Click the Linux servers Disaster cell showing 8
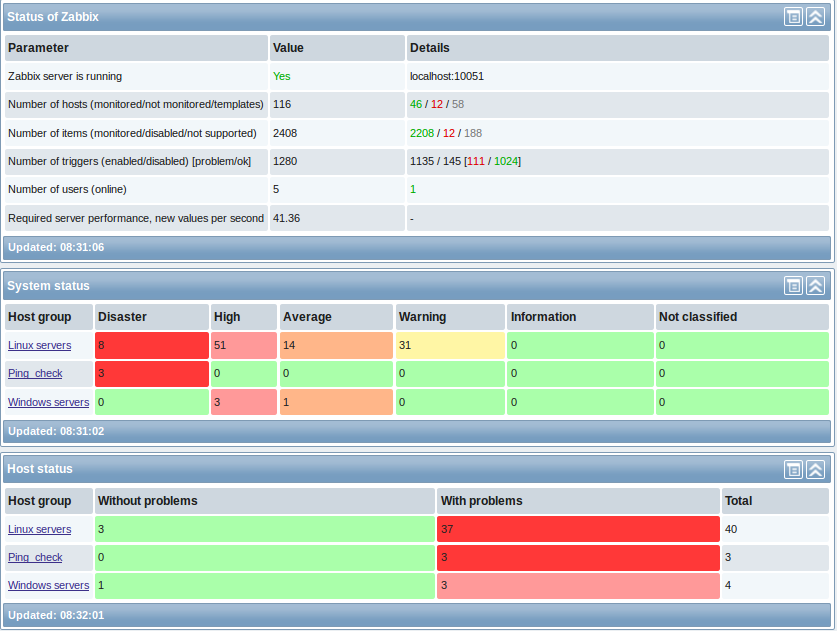 [152, 345]
